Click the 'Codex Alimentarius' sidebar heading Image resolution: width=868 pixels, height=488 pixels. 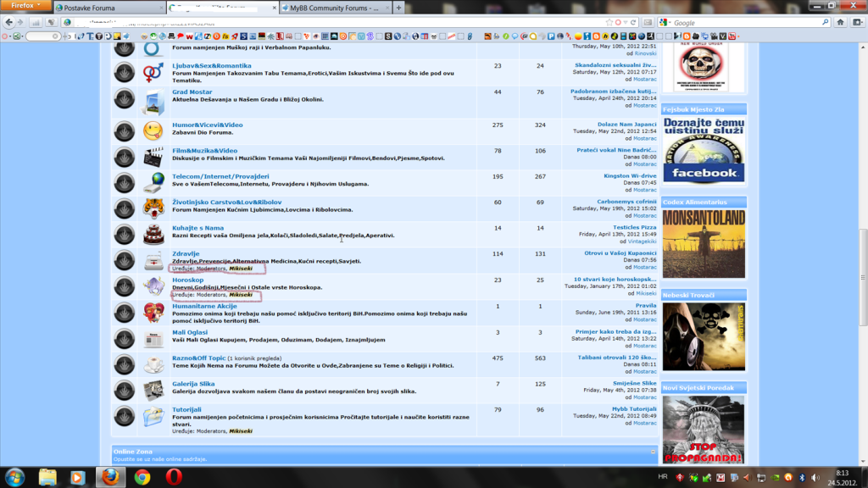(x=695, y=202)
